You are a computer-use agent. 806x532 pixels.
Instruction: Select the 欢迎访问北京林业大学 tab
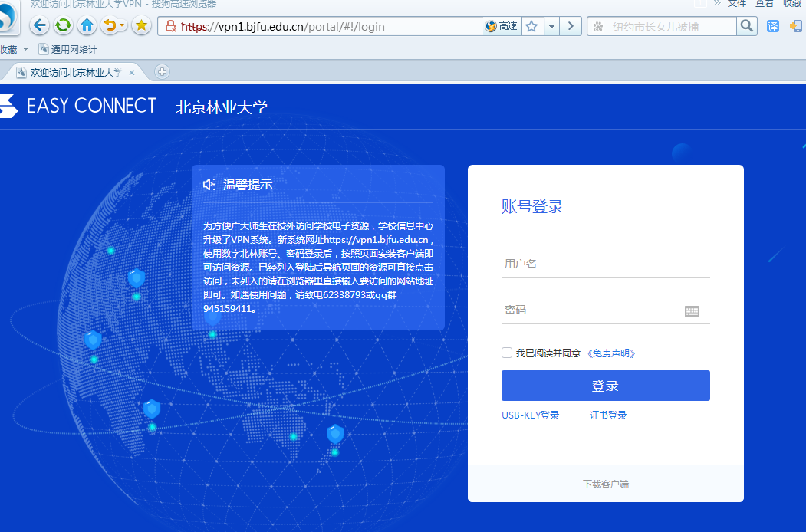74,72
